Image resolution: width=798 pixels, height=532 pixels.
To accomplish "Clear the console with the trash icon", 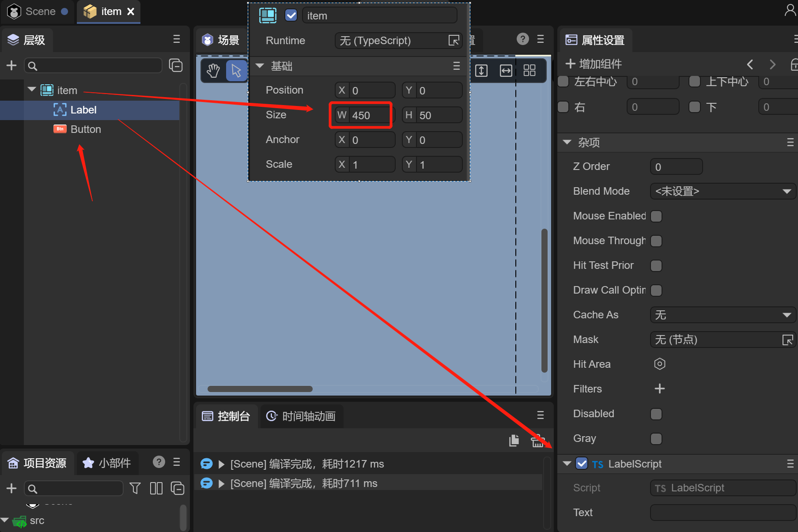I will [x=537, y=441].
